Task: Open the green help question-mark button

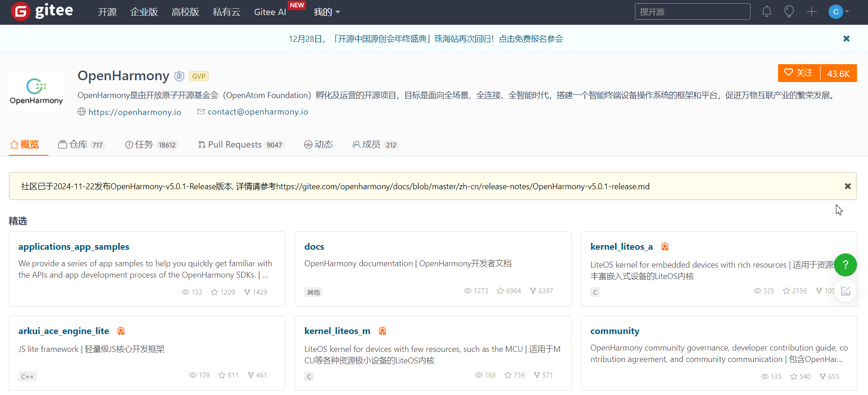Action: (846, 265)
